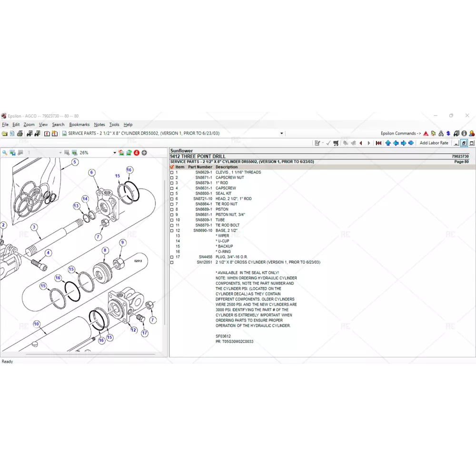Click the open folder toolbar icon
The width and height of the screenshot is (476, 476).
click(x=4, y=134)
